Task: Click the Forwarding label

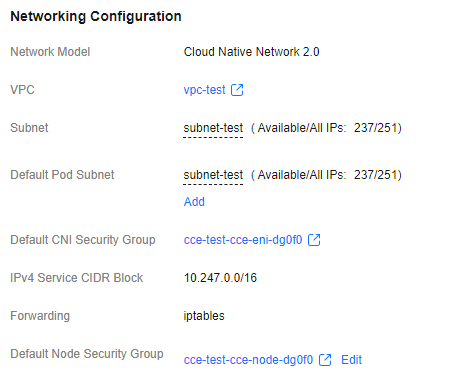Action: point(40,316)
